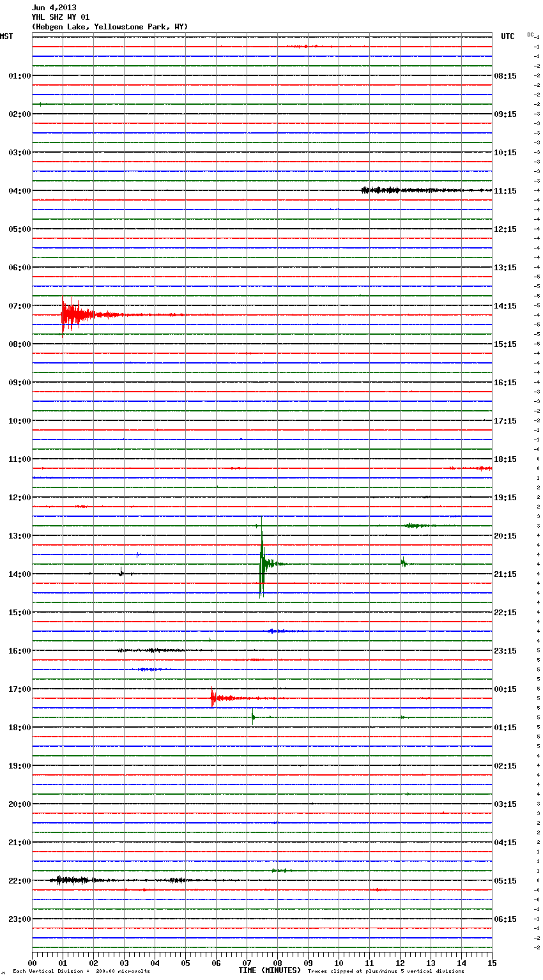Image resolution: width=543 pixels, height=980 pixels.
Task: Click minute tick label 00 on bottom axis
Action: tap(32, 963)
